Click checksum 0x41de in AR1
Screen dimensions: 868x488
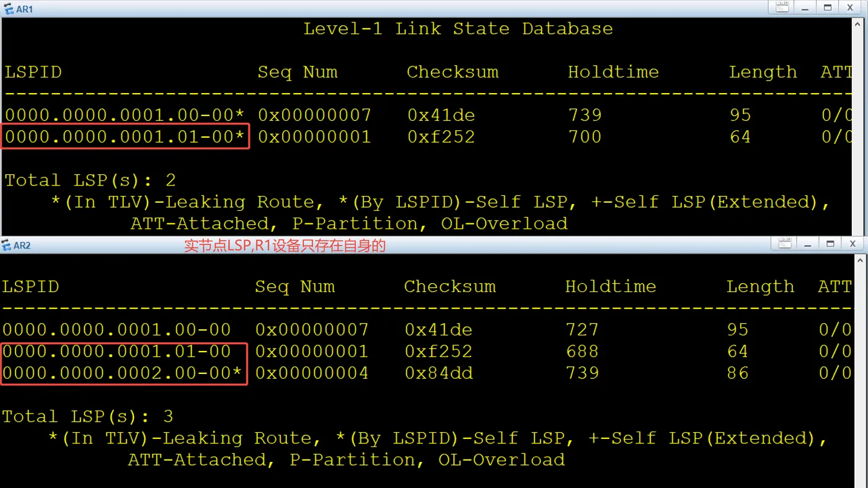(x=441, y=115)
